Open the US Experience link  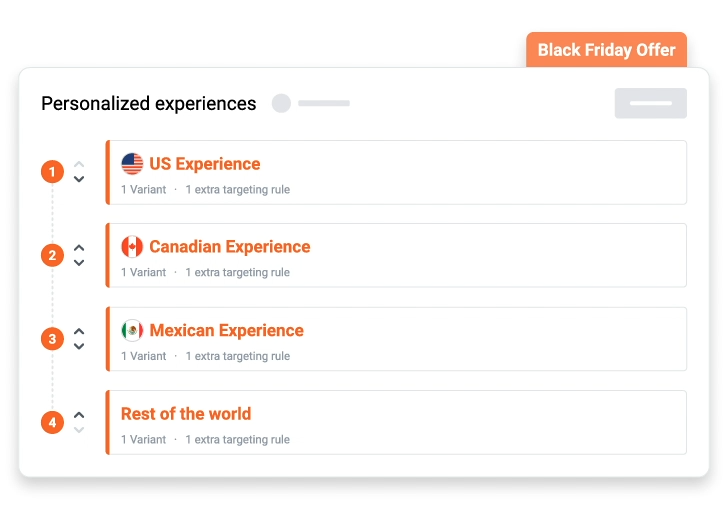204,164
